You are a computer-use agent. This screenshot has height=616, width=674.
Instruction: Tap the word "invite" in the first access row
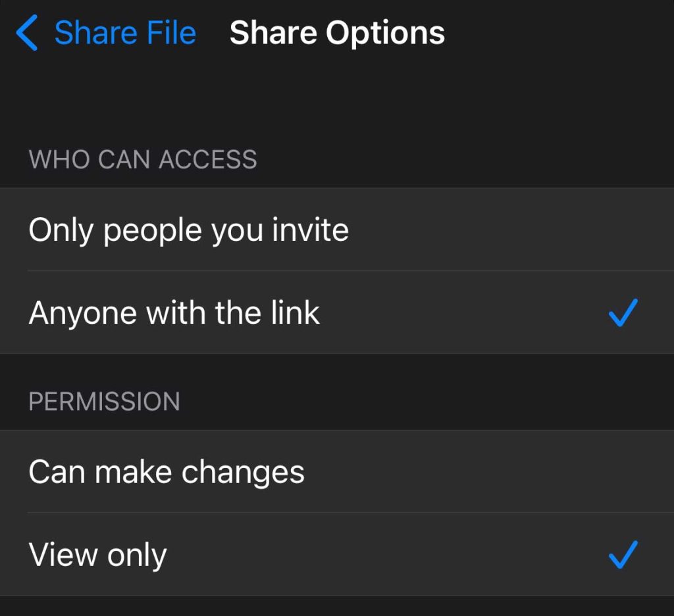point(313,230)
